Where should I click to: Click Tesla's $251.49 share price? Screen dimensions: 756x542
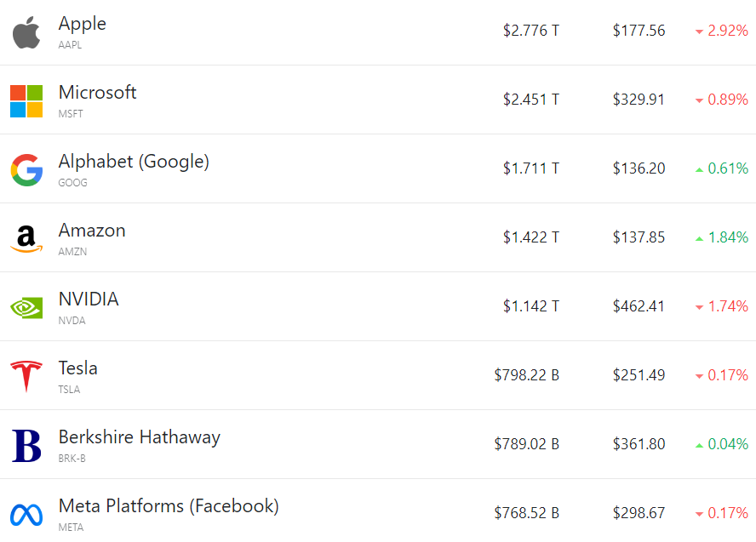639,375
